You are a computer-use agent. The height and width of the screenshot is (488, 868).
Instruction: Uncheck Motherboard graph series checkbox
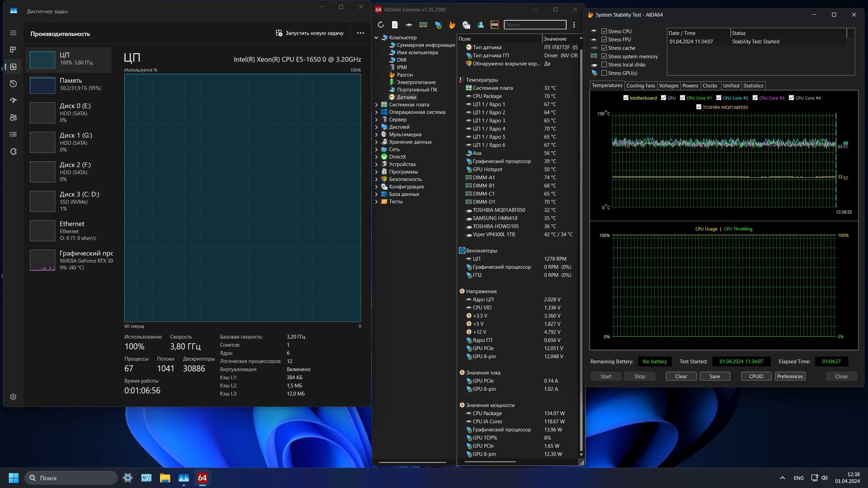pyautogui.click(x=626, y=98)
